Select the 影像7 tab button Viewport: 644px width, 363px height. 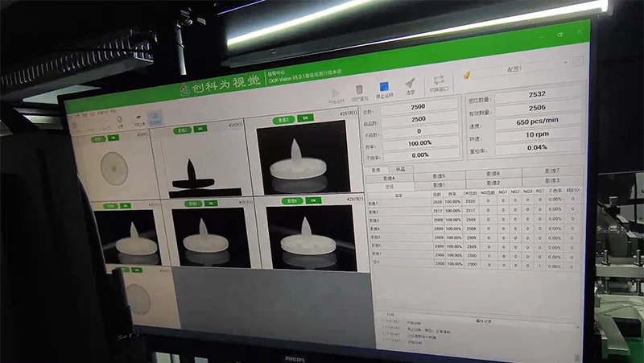[551, 171]
